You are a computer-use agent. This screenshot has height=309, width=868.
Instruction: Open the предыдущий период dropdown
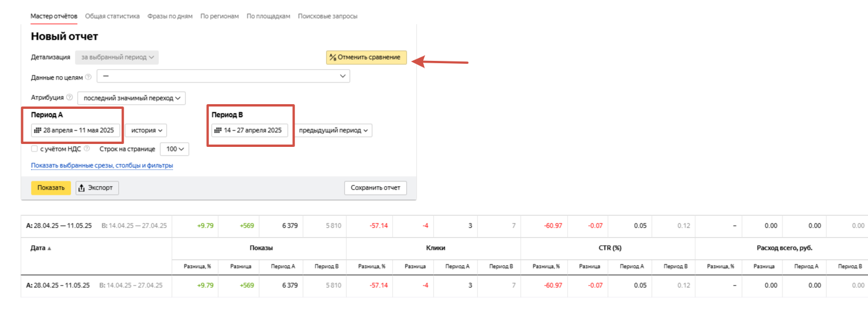click(x=333, y=130)
